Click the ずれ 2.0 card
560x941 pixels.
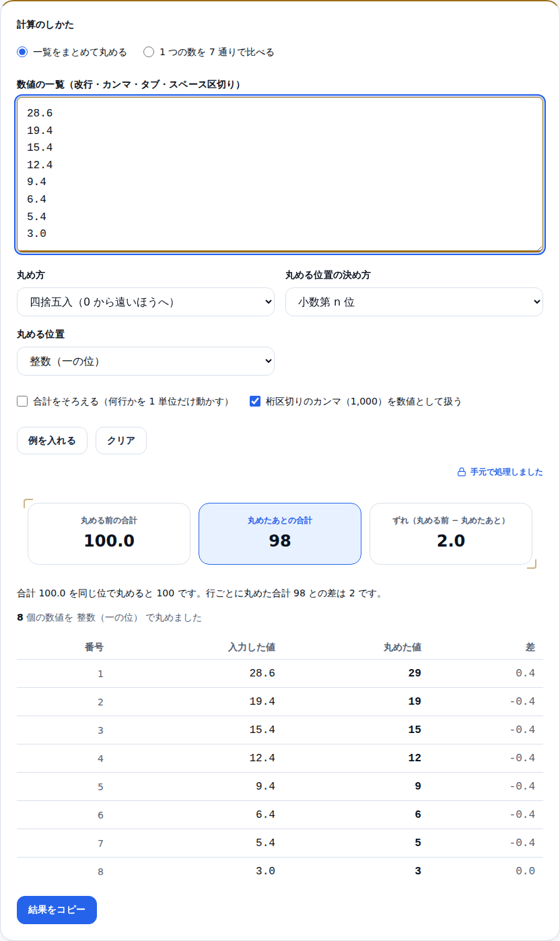coord(451,534)
